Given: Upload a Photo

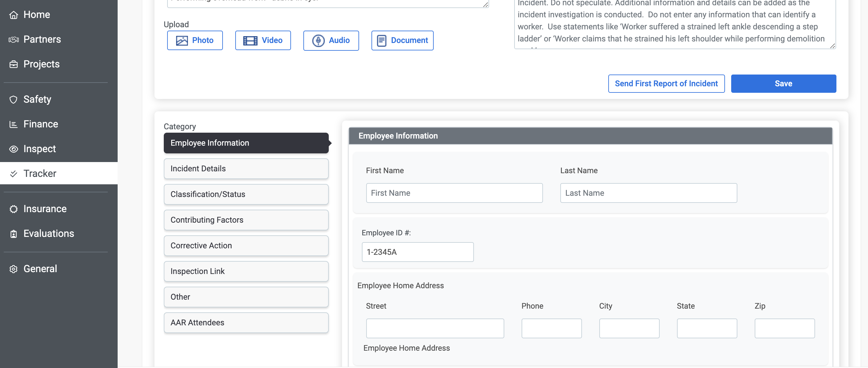Looking at the screenshot, I should pyautogui.click(x=195, y=41).
